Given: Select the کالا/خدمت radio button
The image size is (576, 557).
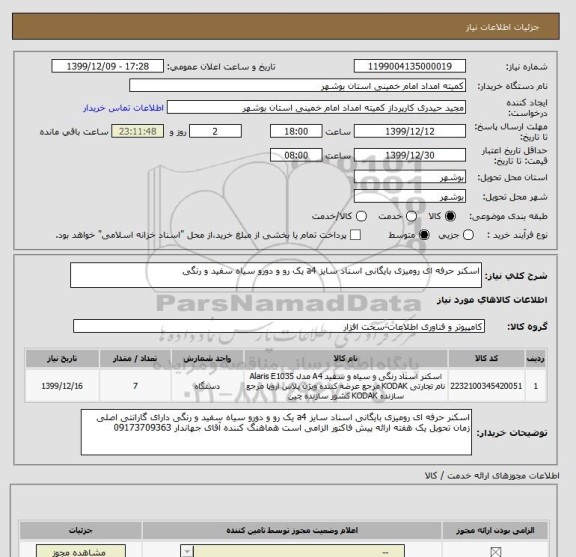Looking at the screenshot, I should coord(361,216).
